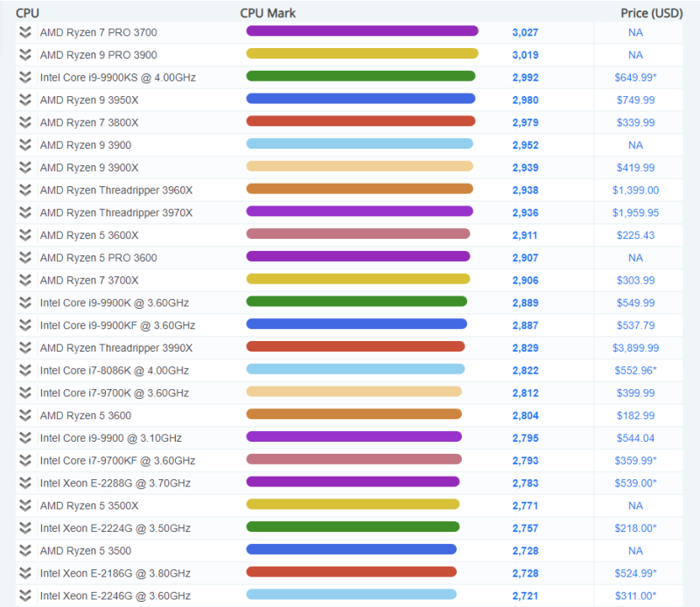The width and height of the screenshot is (700, 607).
Task: Click the CPU column header
Action: click(28, 13)
